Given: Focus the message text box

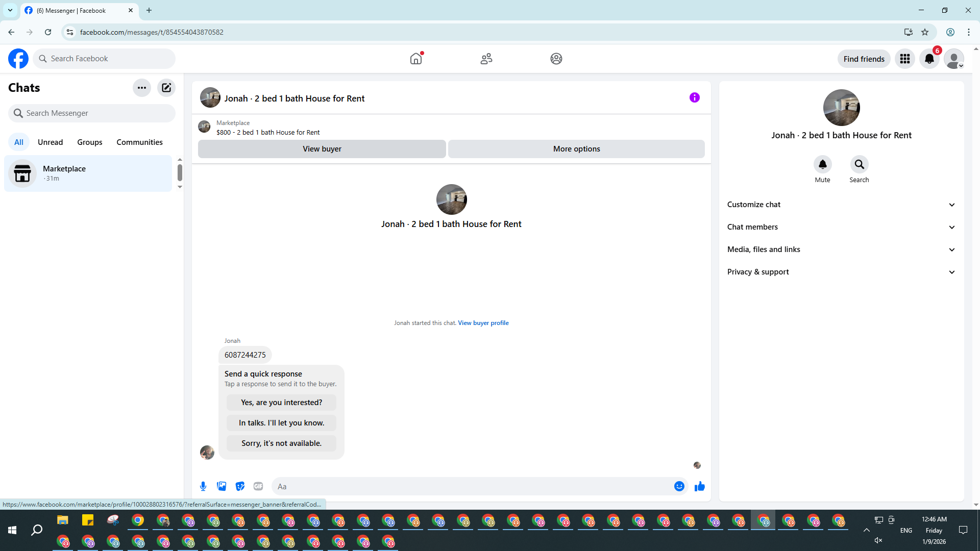Looking at the screenshot, I should click(x=472, y=486).
